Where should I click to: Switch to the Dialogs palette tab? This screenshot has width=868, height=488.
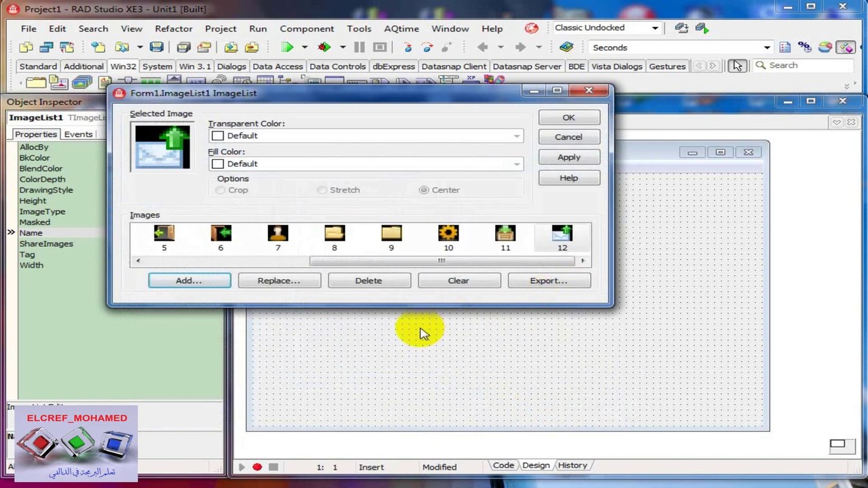pyautogui.click(x=231, y=66)
